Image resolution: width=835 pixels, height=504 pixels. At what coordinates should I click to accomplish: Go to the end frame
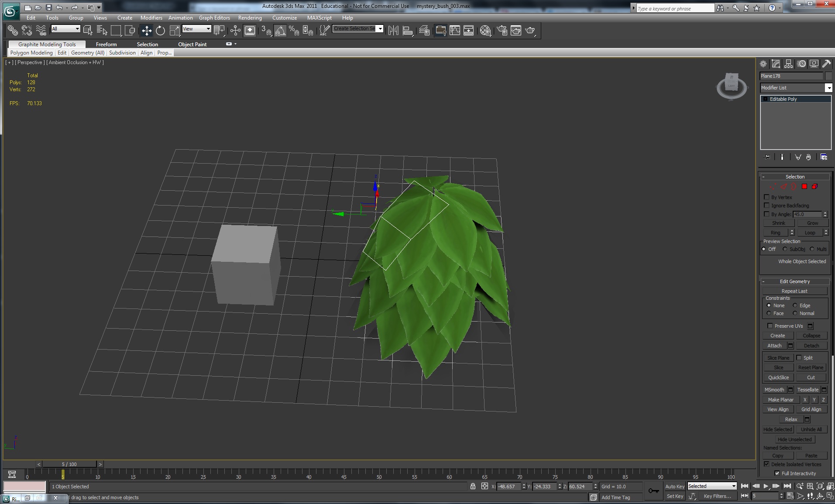click(x=787, y=486)
